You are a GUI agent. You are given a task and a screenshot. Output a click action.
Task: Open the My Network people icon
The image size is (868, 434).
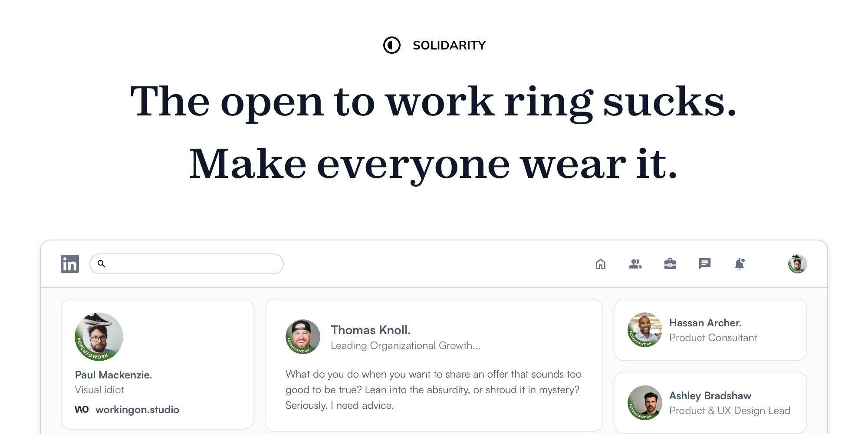tap(635, 264)
